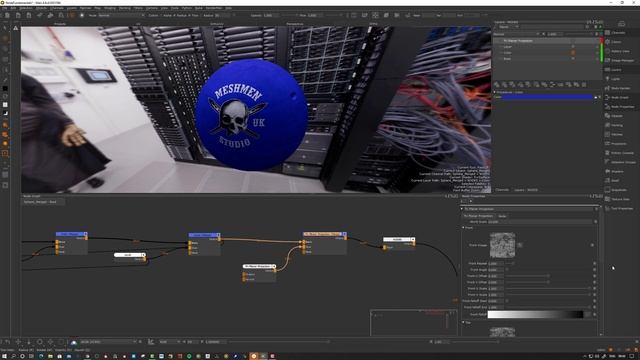Viewport: 640px width, 360px height.
Task: Switch to the Layers - NODES tab
Action: click(526, 190)
